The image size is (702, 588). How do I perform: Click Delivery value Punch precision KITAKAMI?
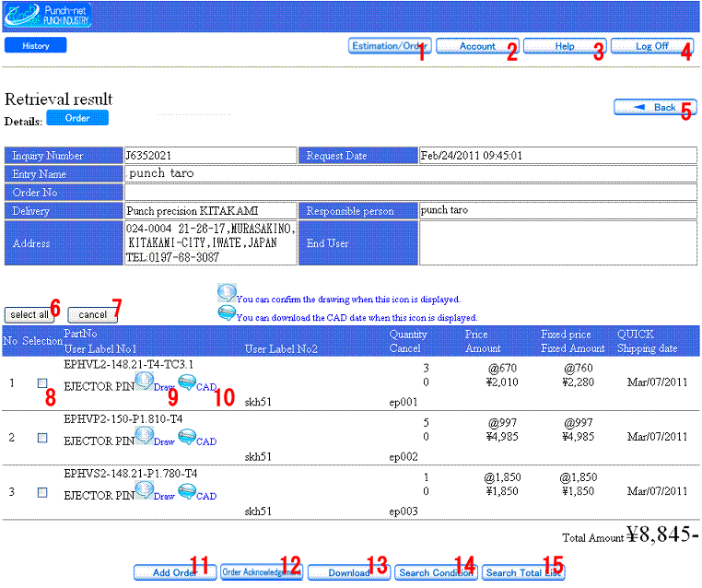pos(192,210)
